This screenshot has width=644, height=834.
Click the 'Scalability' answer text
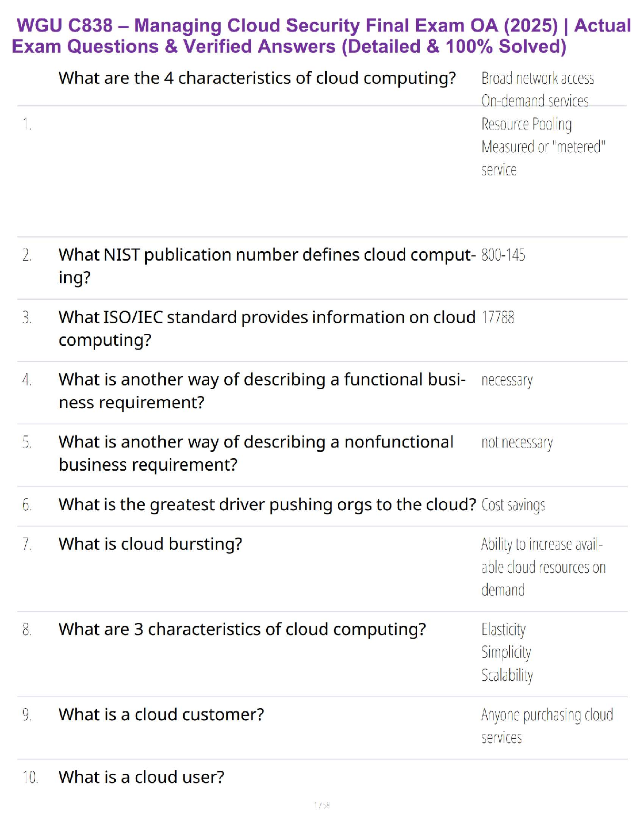click(x=507, y=675)
